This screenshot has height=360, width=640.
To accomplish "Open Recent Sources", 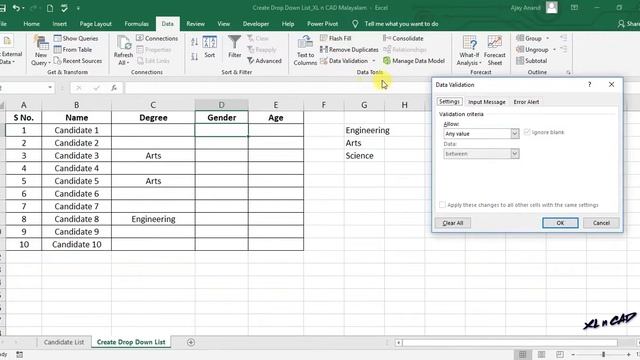I will 78,61.
